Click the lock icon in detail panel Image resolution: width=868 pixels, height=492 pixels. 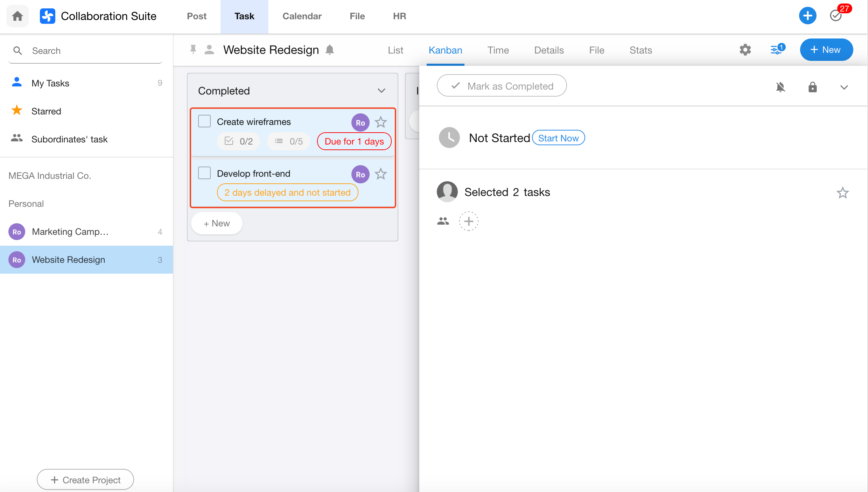pos(812,87)
